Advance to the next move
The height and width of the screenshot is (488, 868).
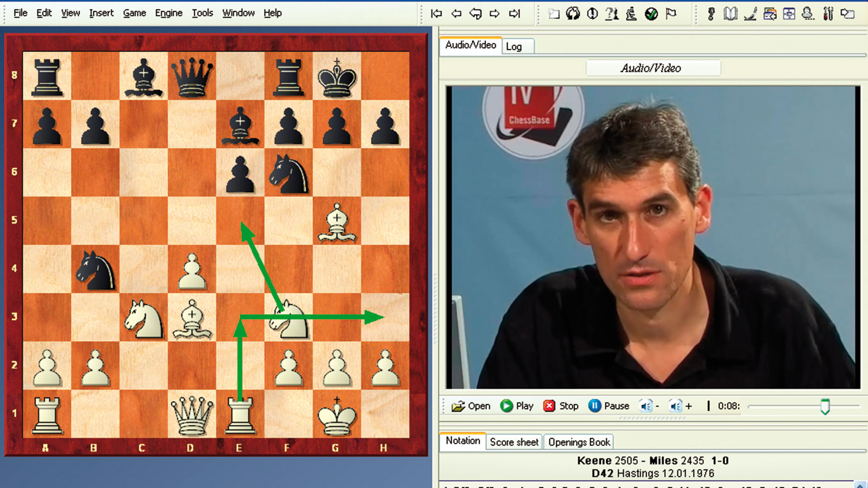494,14
